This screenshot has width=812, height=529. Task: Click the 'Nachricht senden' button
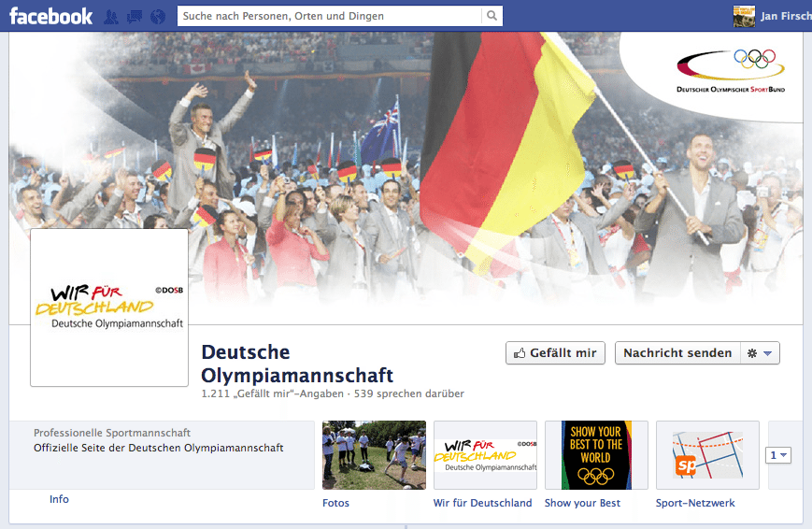click(677, 353)
